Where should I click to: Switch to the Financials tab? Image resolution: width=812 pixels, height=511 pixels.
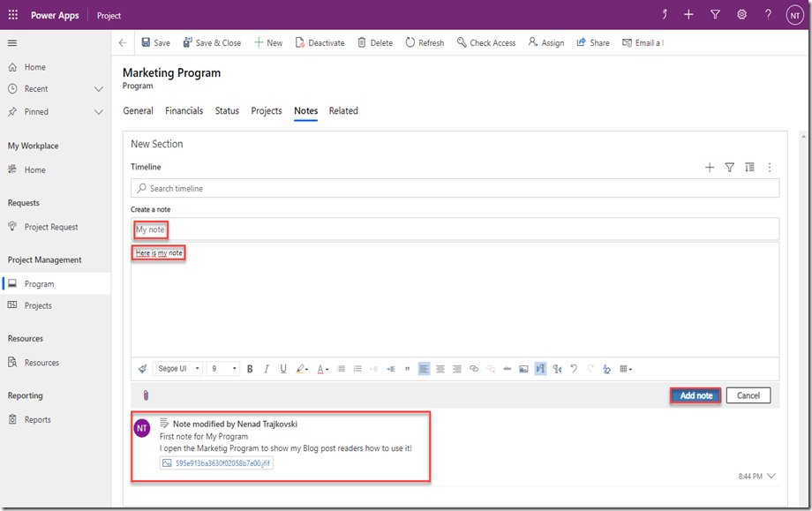pos(184,111)
